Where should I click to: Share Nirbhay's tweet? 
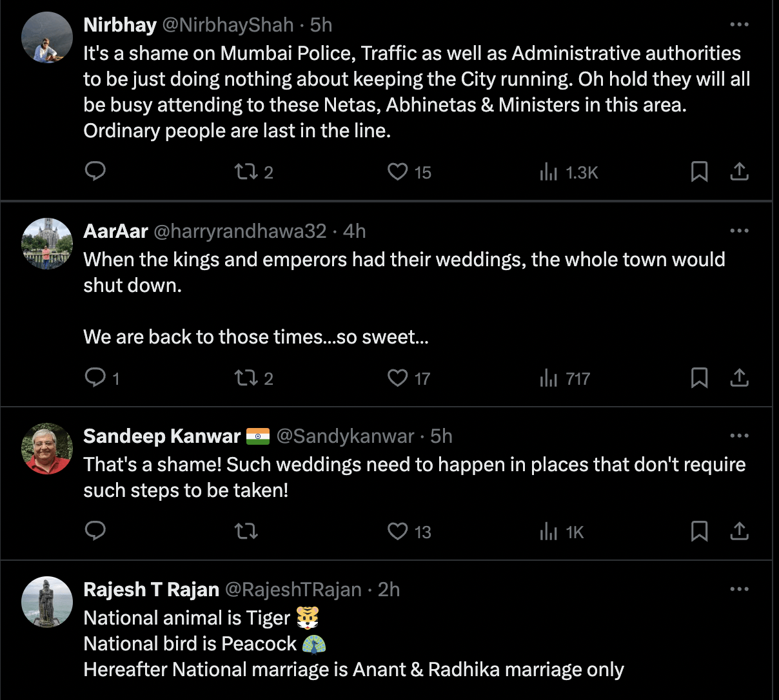coord(739,171)
